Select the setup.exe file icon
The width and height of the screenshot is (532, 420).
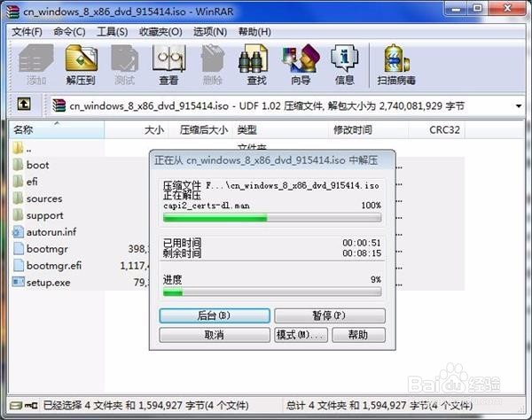18,282
